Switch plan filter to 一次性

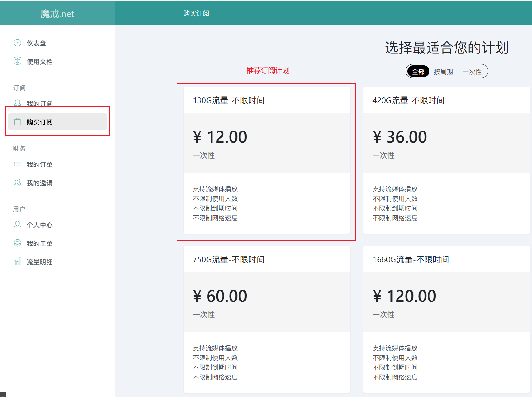(472, 72)
